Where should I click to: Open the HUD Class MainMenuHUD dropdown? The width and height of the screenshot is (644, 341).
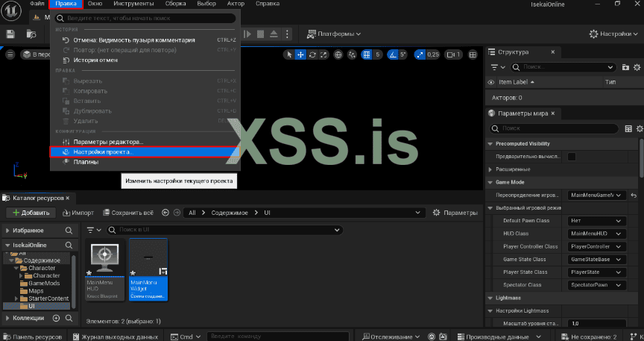[x=596, y=234]
